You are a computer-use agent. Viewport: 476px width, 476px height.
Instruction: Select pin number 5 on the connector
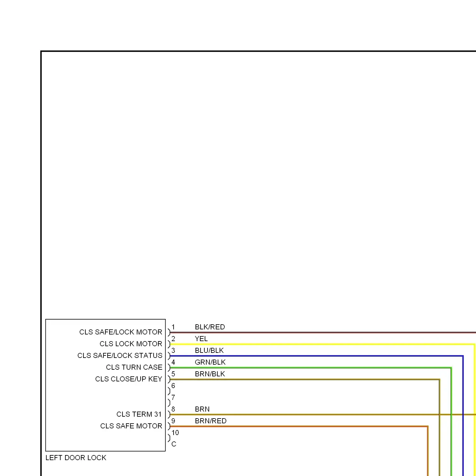[x=173, y=374]
